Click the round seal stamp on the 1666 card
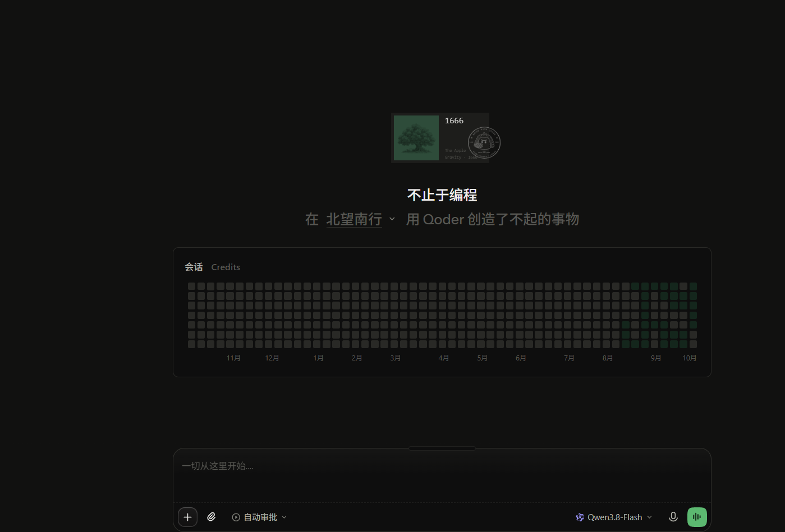 [x=484, y=142]
